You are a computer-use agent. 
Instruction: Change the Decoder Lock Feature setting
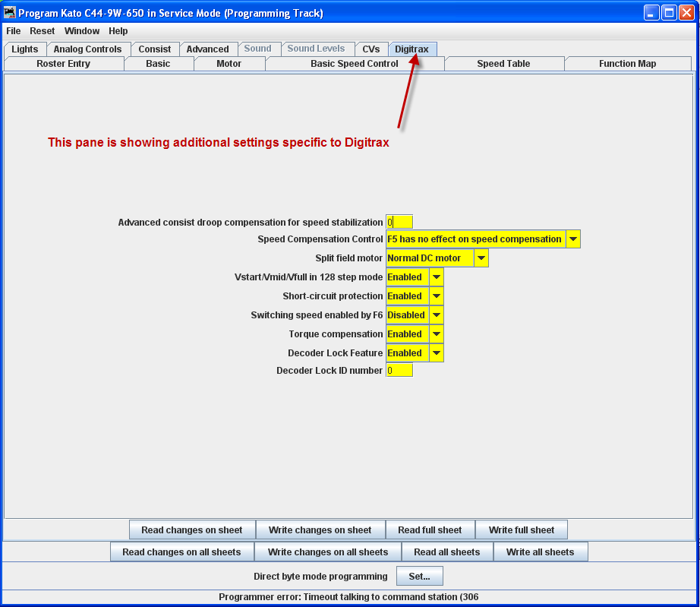(436, 353)
